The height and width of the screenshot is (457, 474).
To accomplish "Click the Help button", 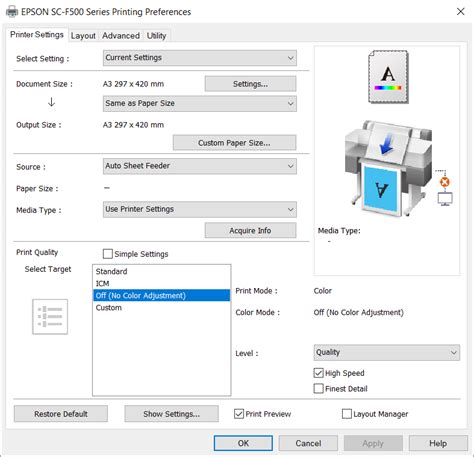I will (x=438, y=443).
